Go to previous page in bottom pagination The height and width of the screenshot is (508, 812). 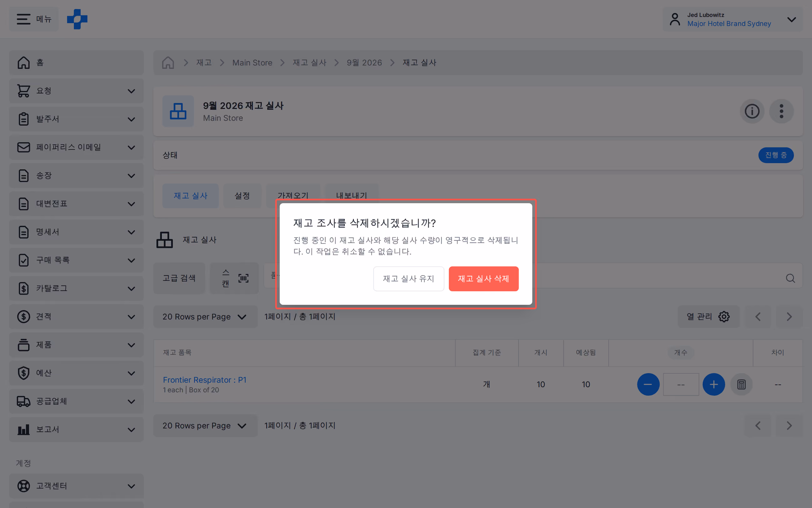(x=758, y=426)
